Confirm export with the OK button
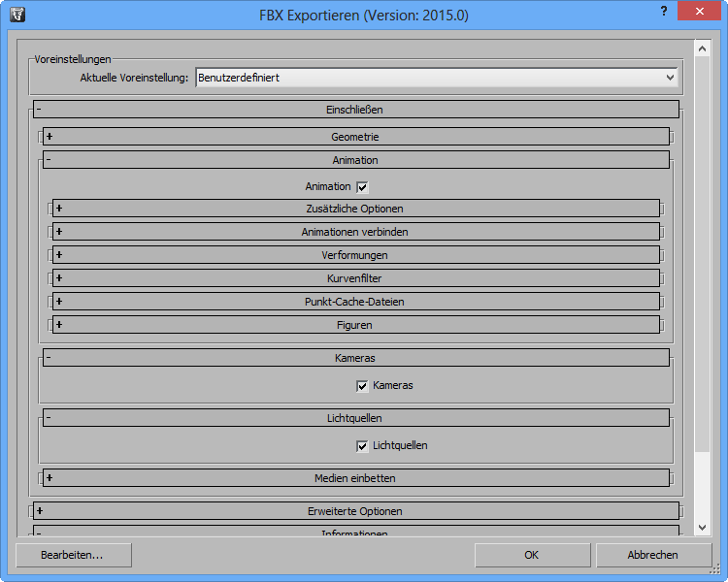 pyautogui.click(x=533, y=555)
